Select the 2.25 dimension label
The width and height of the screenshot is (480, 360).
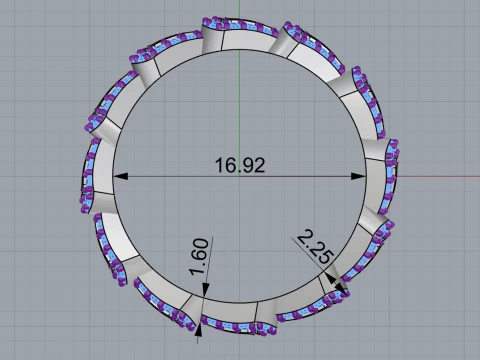coord(315,247)
